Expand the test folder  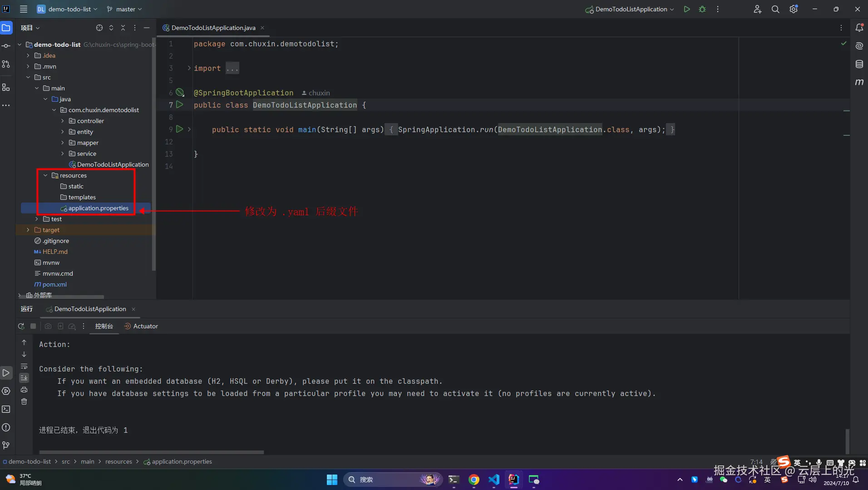click(37, 219)
